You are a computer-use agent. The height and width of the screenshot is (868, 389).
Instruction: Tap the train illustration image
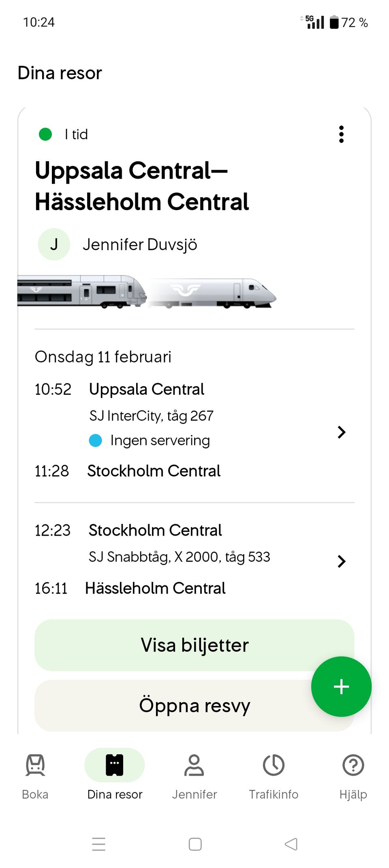tap(147, 292)
